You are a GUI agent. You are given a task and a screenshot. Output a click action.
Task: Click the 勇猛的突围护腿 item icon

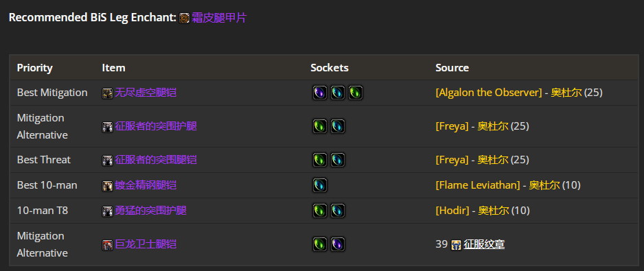pos(107,211)
